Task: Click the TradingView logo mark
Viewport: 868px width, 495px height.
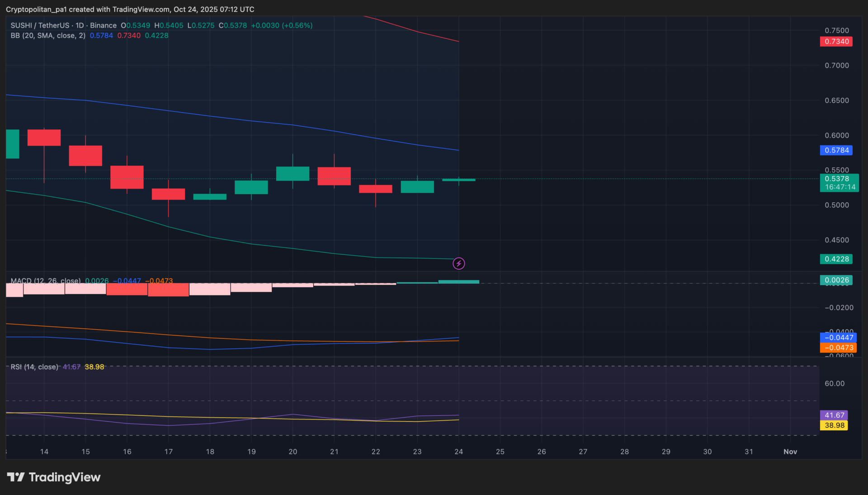Action: 15,477
